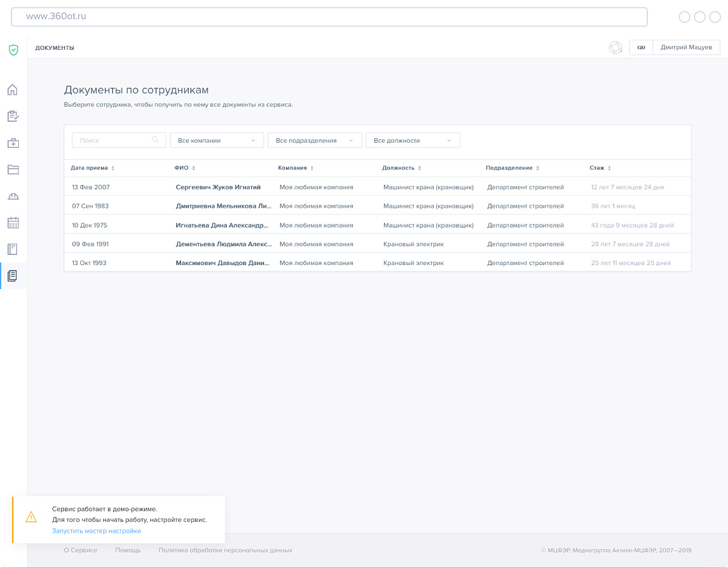Screen dimensions: 728x568
Task: Click Крановый электрик in the 09 Фев 1991 row
Action: coord(413,244)
